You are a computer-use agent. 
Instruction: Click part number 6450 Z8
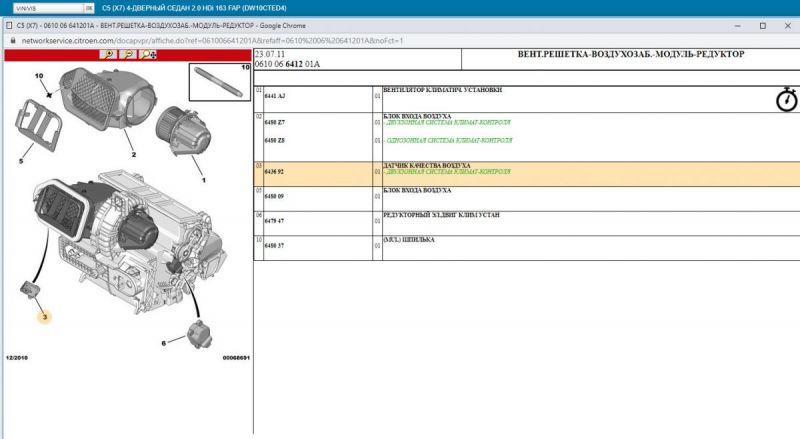pyautogui.click(x=276, y=141)
